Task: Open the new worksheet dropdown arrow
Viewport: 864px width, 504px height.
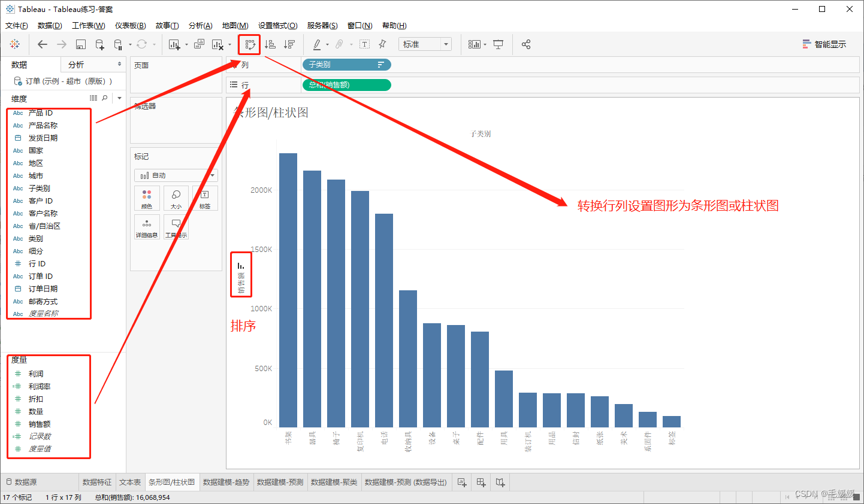Action: (x=186, y=44)
